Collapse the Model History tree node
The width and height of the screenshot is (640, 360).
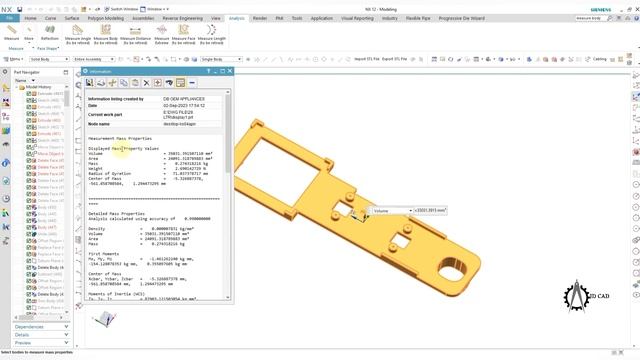click(17, 87)
